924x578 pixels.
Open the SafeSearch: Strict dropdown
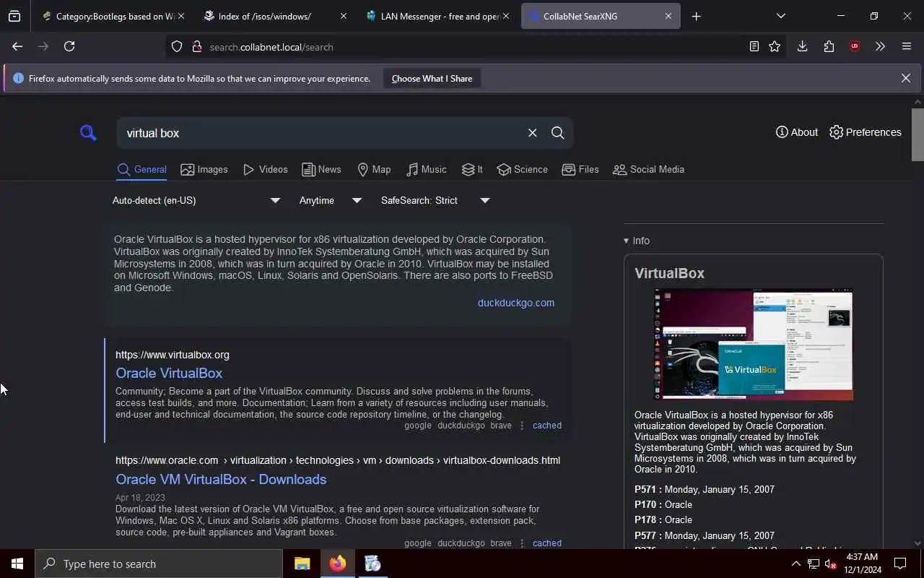tap(435, 200)
